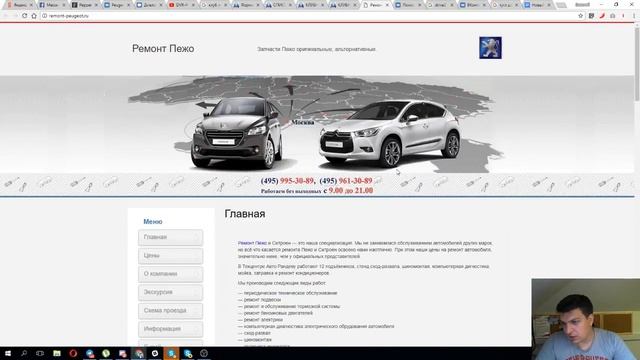Open the Chrome three-dot menu
This screenshot has width=640, height=360.
click(x=634, y=16)
